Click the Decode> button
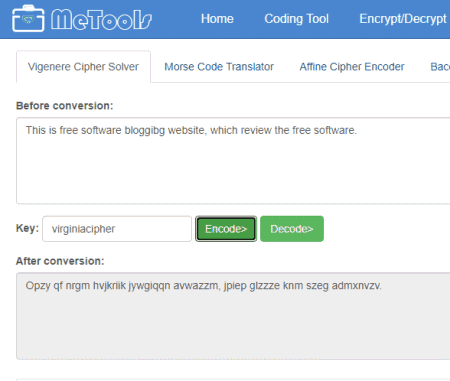450x381 pixels. 292,229
